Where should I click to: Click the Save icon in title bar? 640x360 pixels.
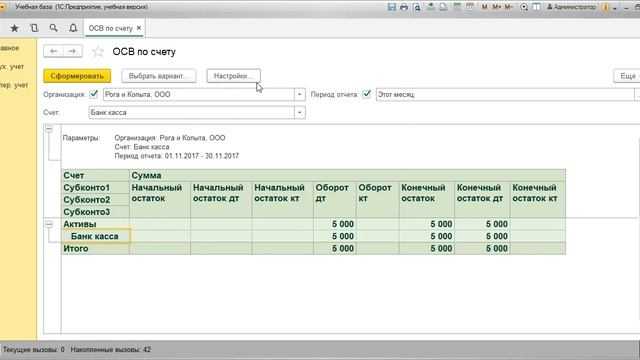click(x=391, y=7)
